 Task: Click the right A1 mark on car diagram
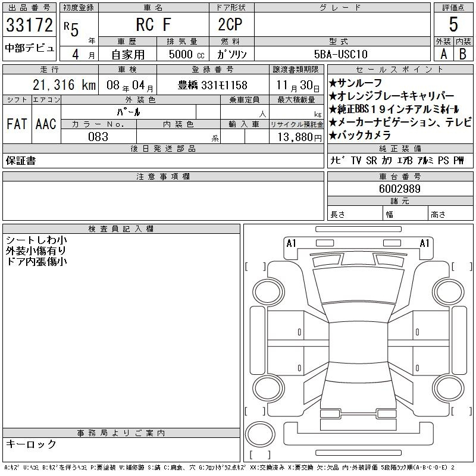click(x=425, y=243)
